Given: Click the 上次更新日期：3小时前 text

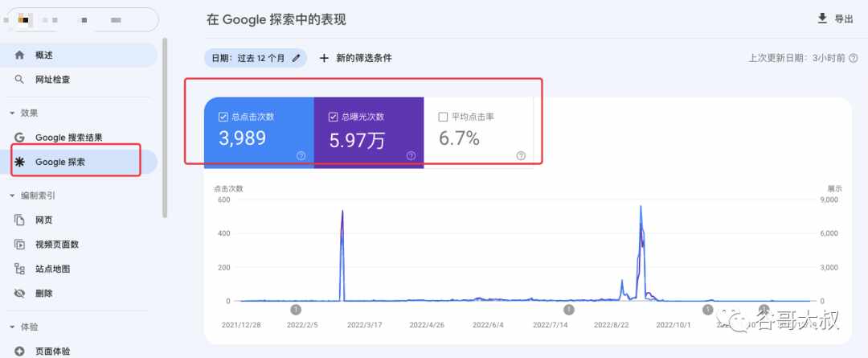Looking at the screenshot, I should pos(796,58).
